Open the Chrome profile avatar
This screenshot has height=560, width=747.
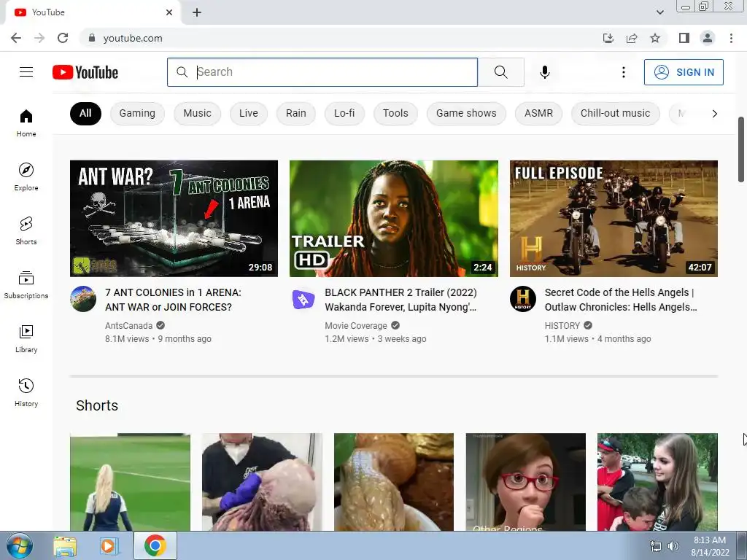708,38
